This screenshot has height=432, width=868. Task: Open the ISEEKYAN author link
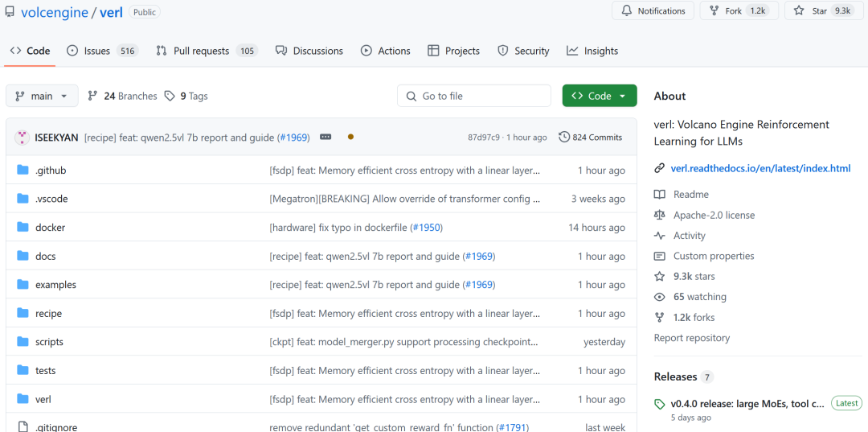point(56,138)
